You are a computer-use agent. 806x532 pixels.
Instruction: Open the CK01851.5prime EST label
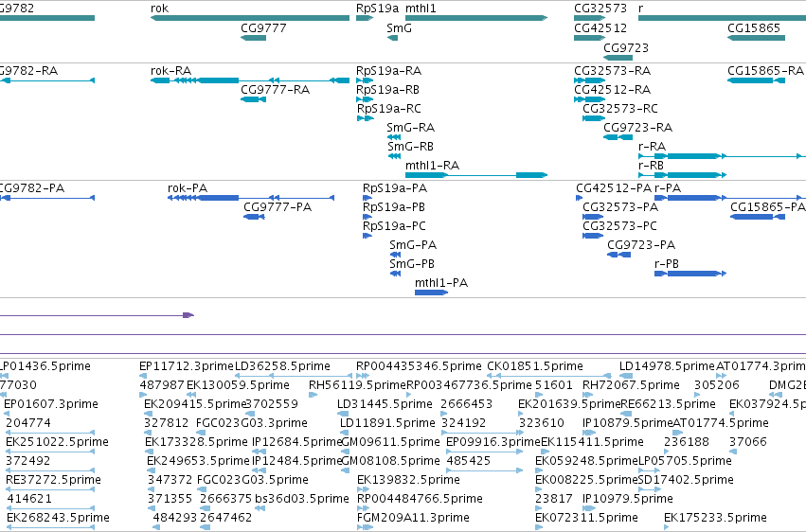coord(534,366)
